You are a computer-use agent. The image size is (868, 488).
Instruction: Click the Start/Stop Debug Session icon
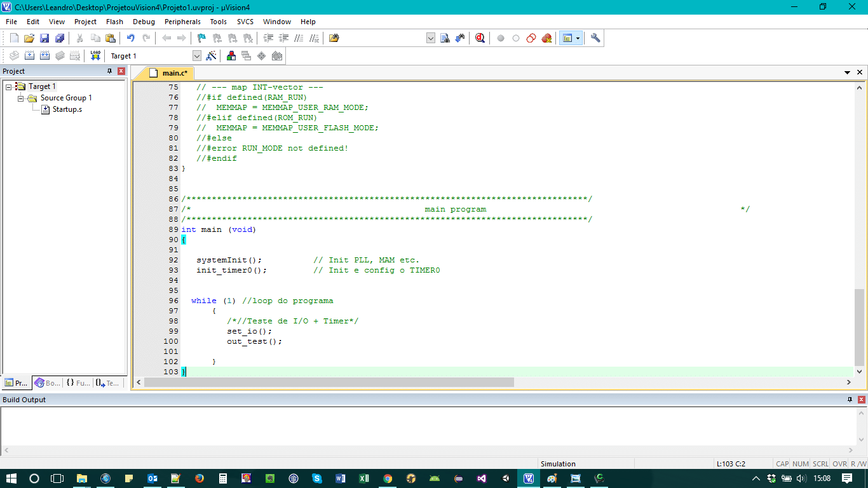[480, 38]
